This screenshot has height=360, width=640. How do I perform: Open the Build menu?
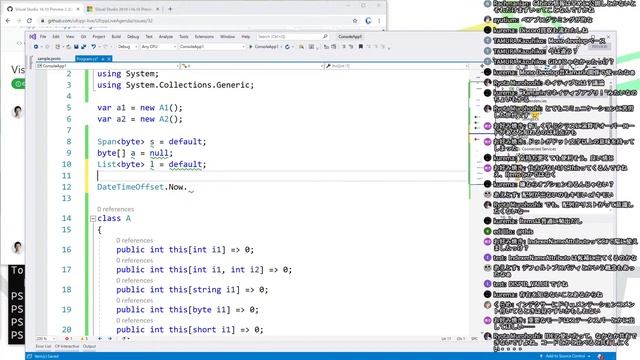116,37
